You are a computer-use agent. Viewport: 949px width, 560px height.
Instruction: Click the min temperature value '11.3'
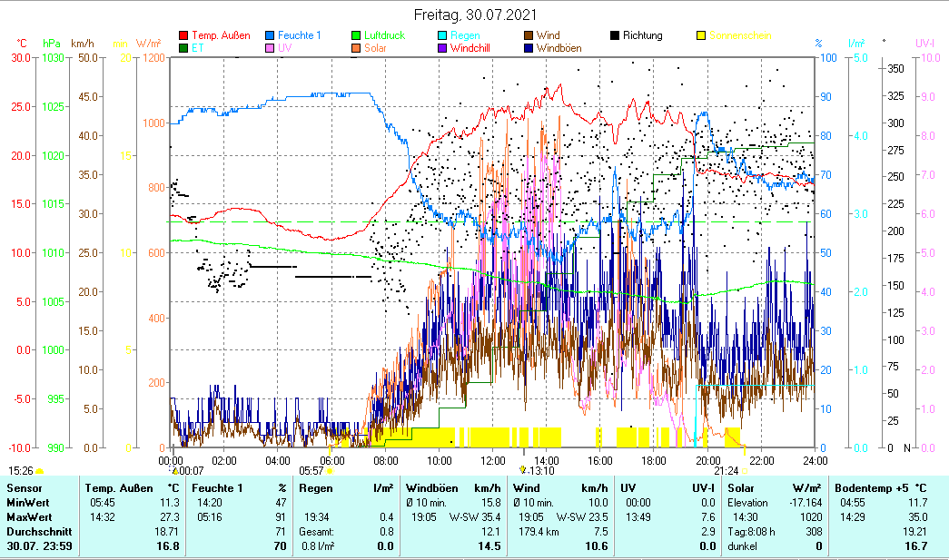coord(170,503)
